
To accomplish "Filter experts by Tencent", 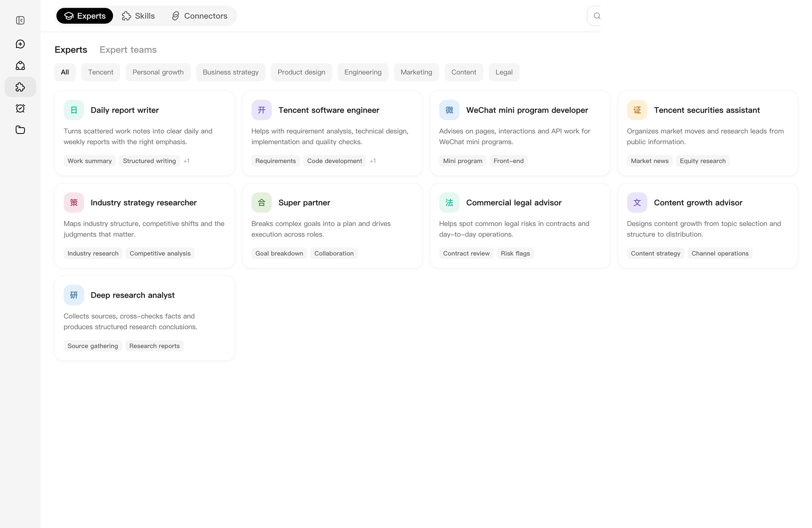I will tap(101, 72).
